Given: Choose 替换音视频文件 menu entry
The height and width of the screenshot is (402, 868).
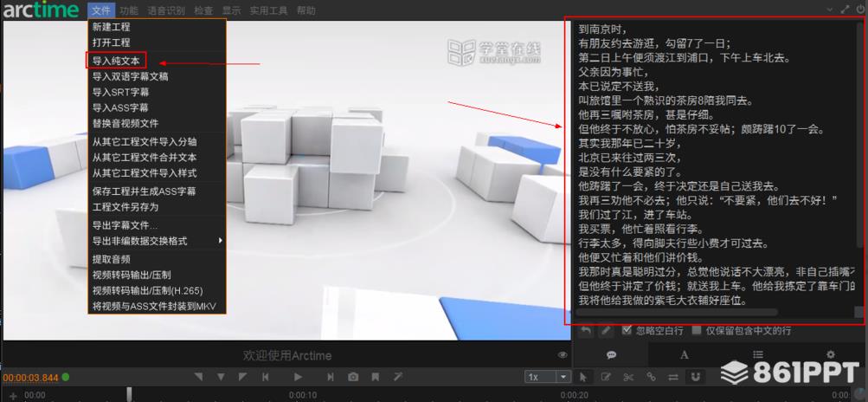Looking at the screenshot, I should click(x=157, y=123).
